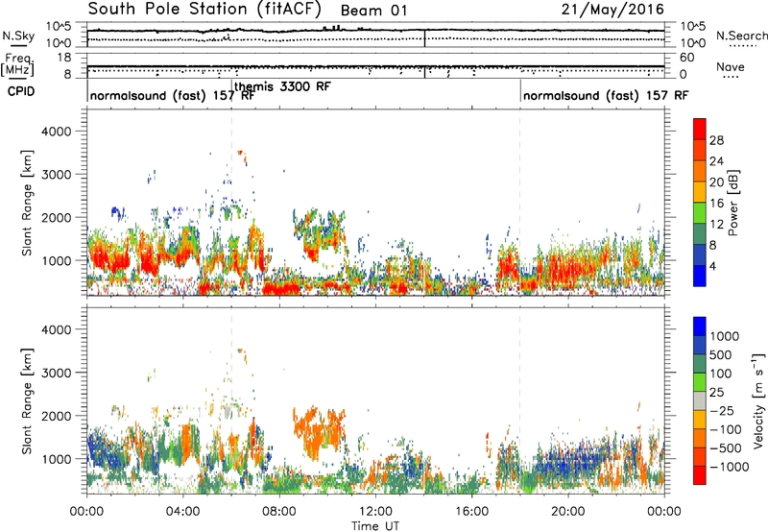Click the 'Freq. [MHz]' axis label

pyautogui.click(x=17, y=64)
